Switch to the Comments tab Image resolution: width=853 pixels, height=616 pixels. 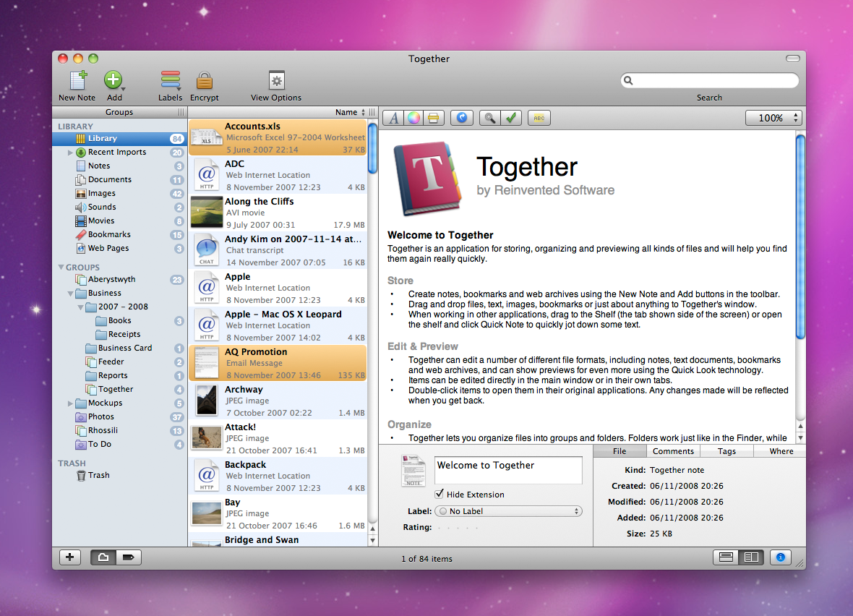click(x=673, y=451)
